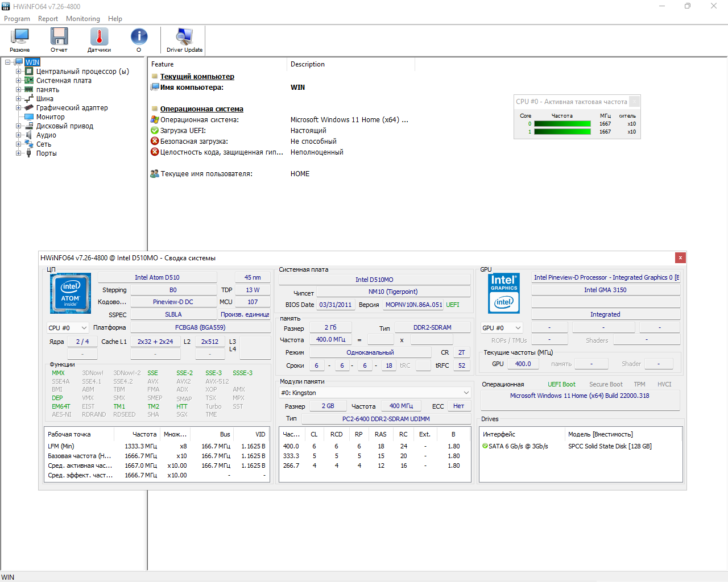728x582 pixels.
Task: Select the Аудио speaker icon
Action: coord(29,135)
